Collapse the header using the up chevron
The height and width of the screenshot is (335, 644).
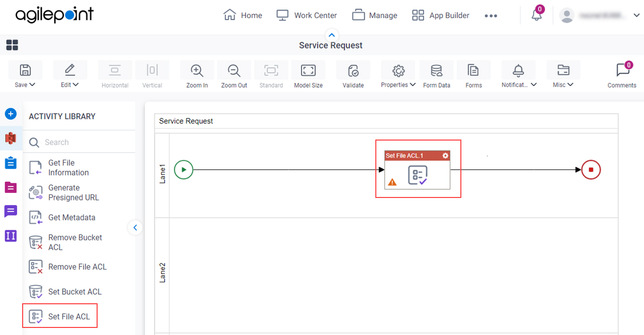pos(331,35)
